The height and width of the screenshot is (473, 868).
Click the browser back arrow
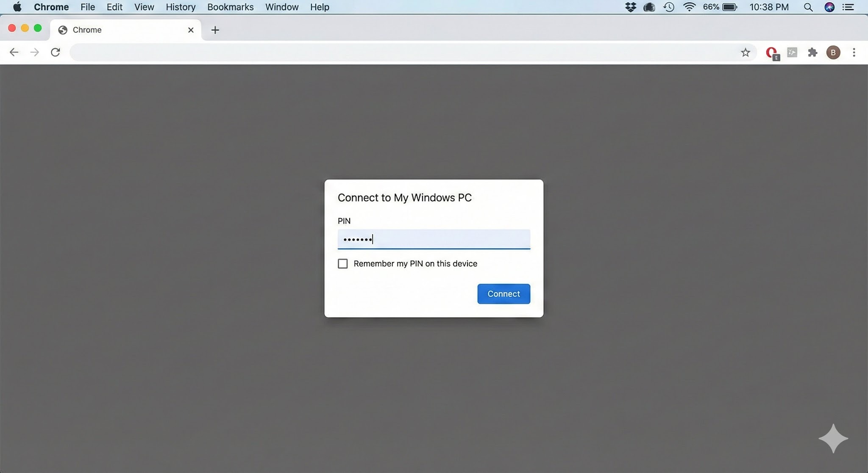[x=14, y=52]
